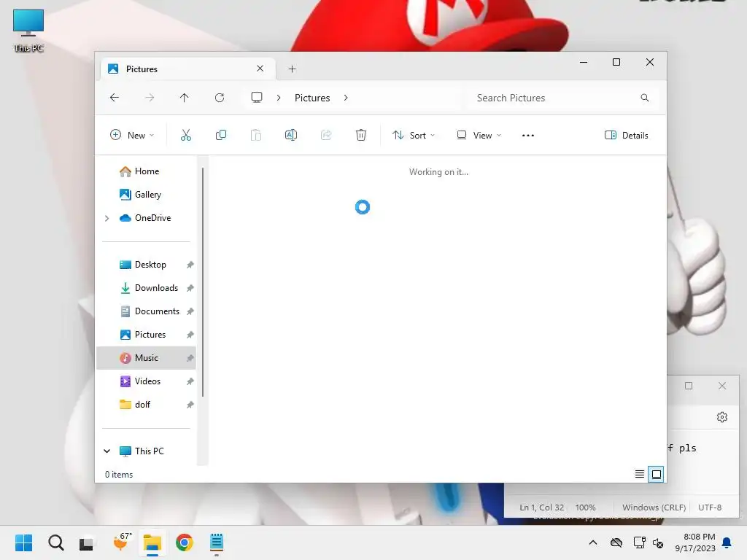Collapse the This PC tree node

[x=107, y=451]
